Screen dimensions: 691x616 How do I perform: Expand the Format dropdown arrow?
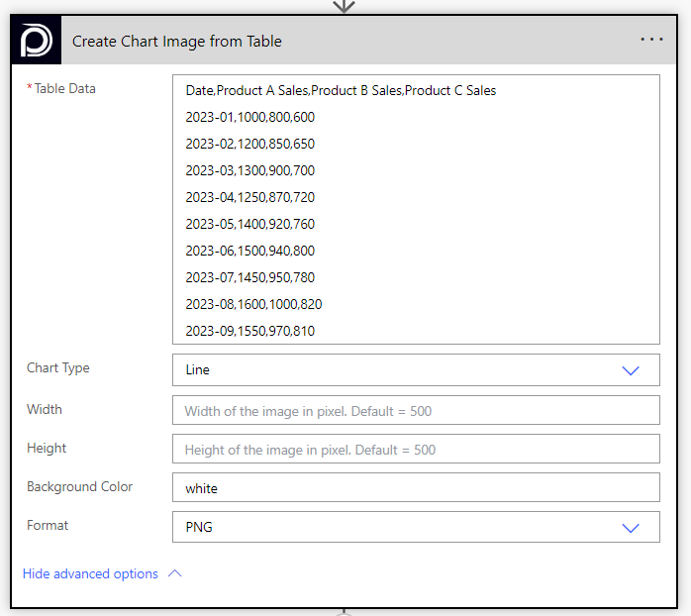click(631, 528)
